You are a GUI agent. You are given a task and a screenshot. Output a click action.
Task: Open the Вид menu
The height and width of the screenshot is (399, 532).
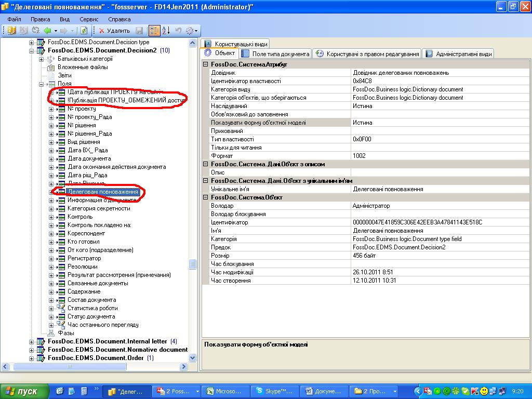pos(64,19)
